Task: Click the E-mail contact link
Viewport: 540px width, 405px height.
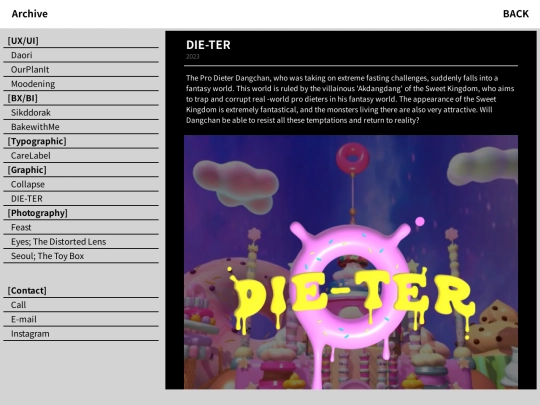Action: click(x=24, y=320)
